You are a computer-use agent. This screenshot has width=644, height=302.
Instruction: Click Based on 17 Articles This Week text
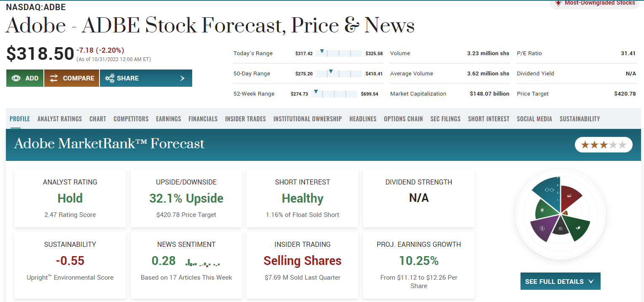point(186,278)
